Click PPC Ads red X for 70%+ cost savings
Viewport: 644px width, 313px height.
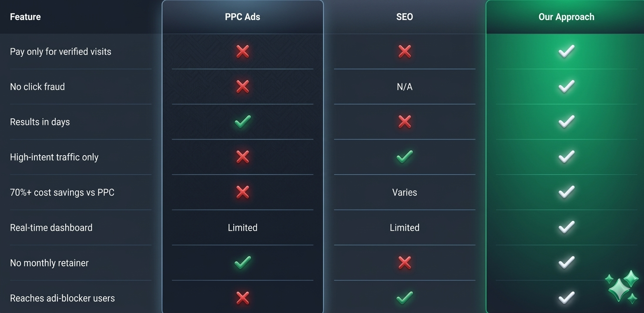pyautogui.click(x=242, y=192)
